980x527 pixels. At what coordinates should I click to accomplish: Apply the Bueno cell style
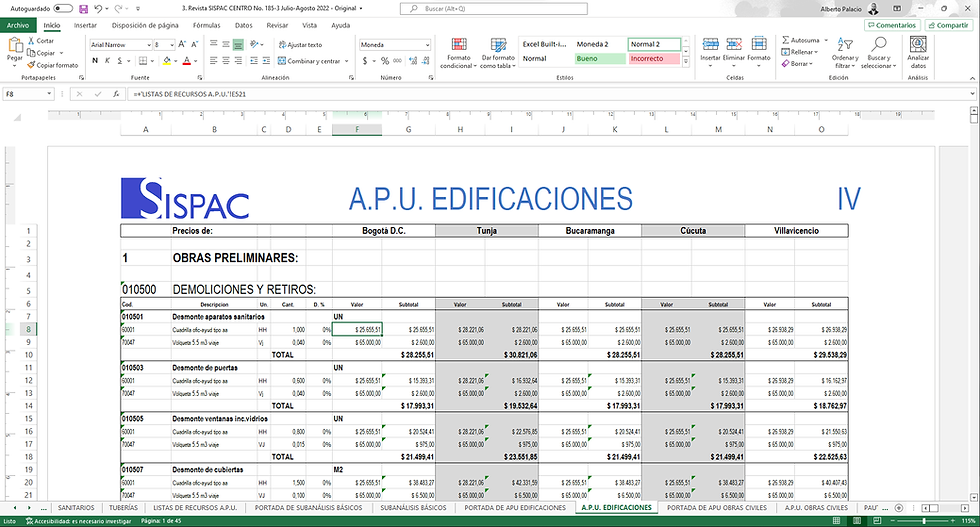pos(600,59)
